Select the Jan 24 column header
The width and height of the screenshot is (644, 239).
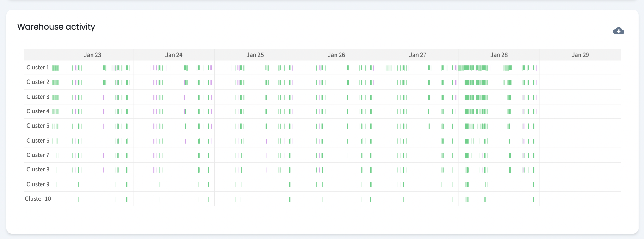(174, 55)
